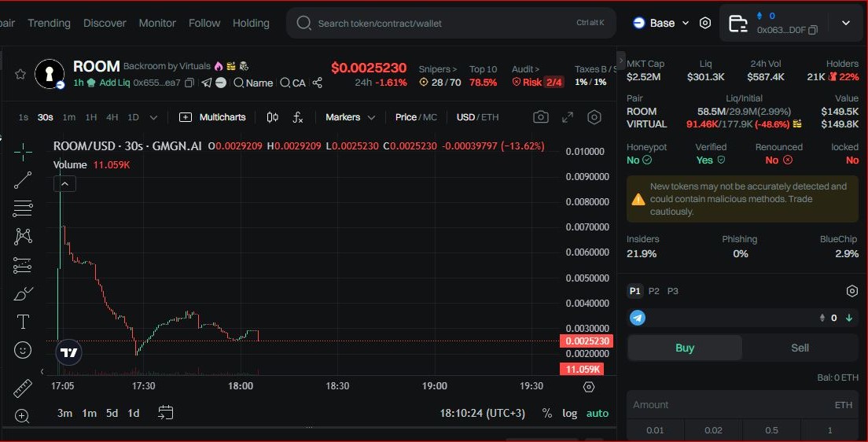Open the Base chain dropdown

click(x=661, y=23)
